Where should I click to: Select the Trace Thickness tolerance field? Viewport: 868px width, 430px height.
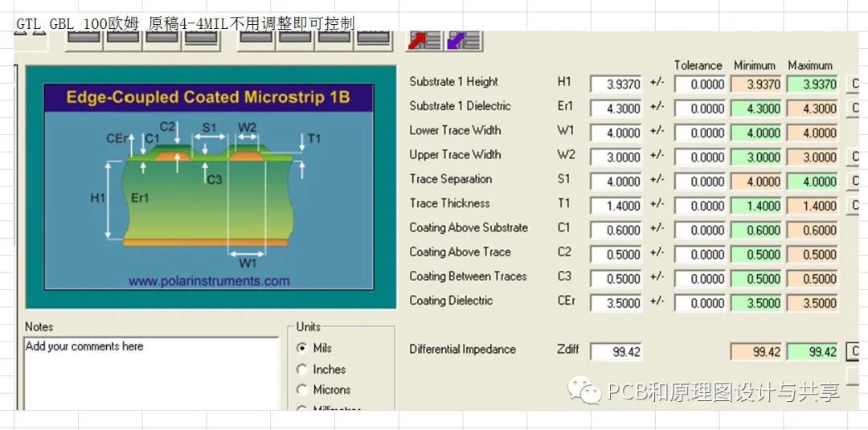pos(700,206)
